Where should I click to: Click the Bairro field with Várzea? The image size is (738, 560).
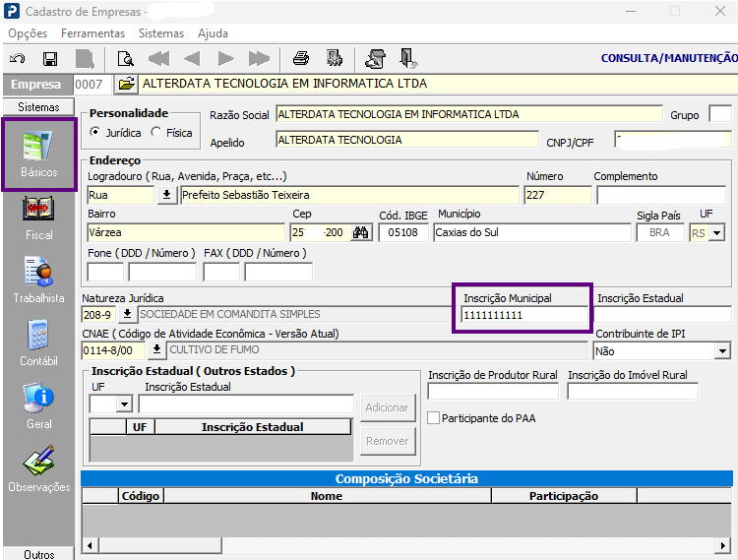pyautogui.click(x=186, y=232)
